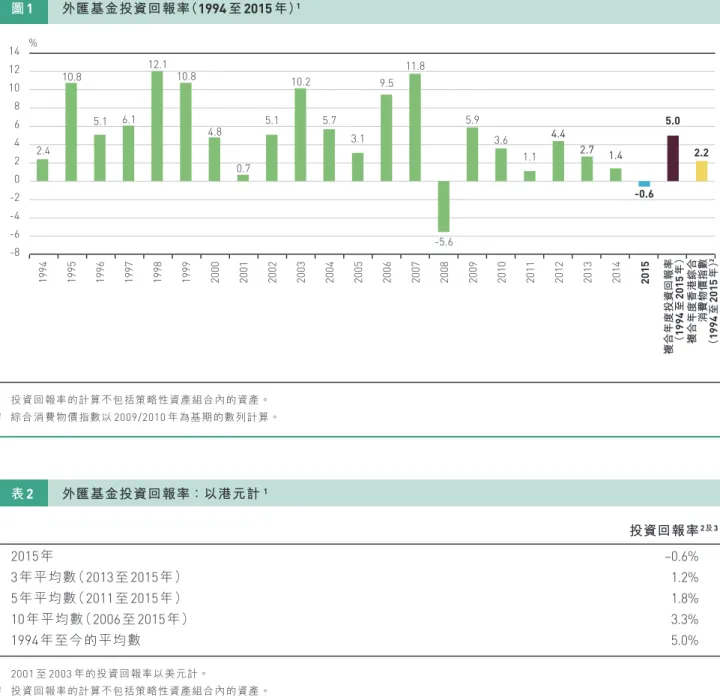This screenshot has height=697, width=720.
Task: Select footnote 2001至2003年的投資回報率以美元計
Action: [x=109, y=674]
